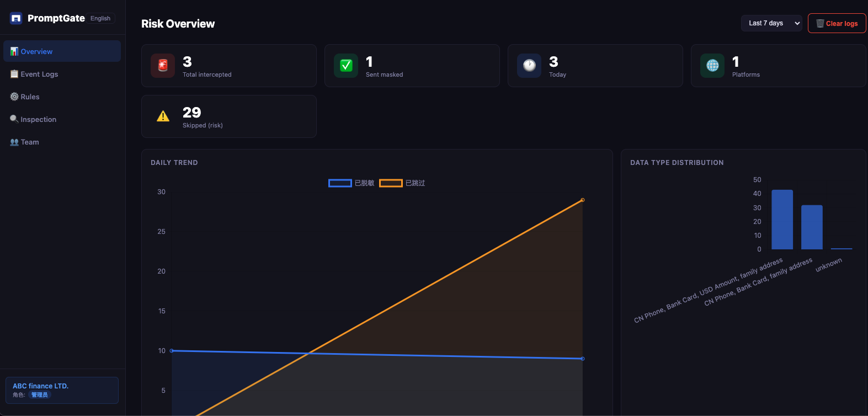868x416 pixels.
Task: Click the ABC finance LTD. organization card
Action: (62, 390)
